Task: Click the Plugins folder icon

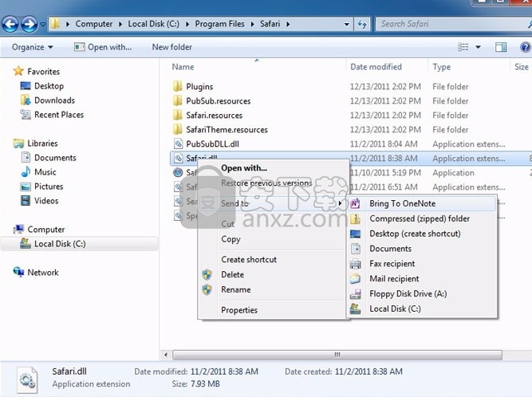Action: point(177,86)
